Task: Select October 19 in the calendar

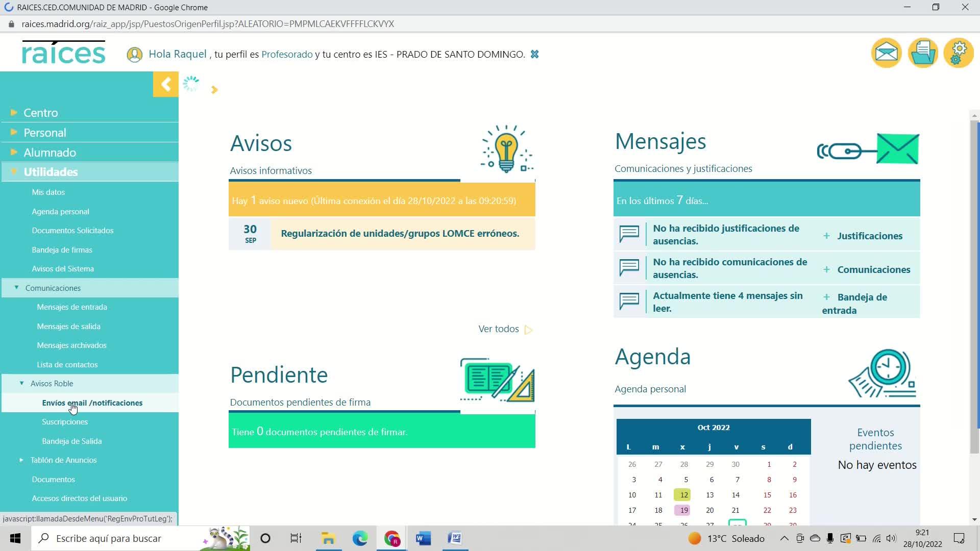Action: pos(683,510)
